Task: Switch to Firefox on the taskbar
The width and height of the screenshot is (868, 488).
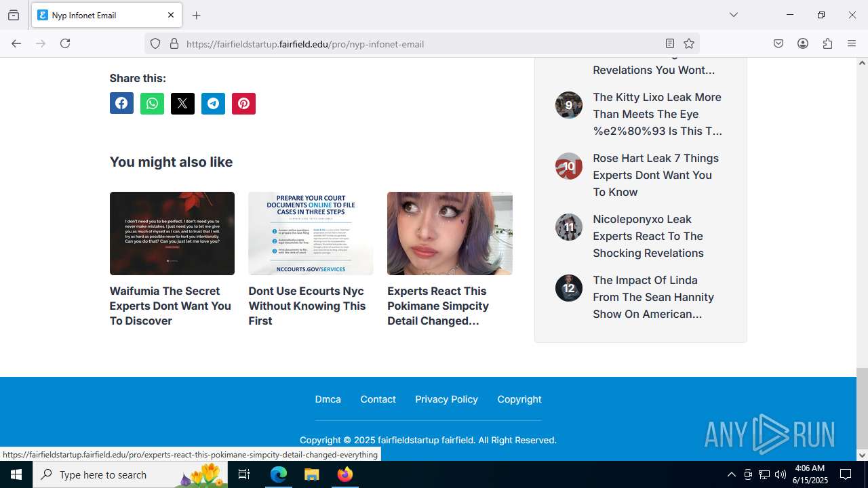Action: (x=344, y=474)
